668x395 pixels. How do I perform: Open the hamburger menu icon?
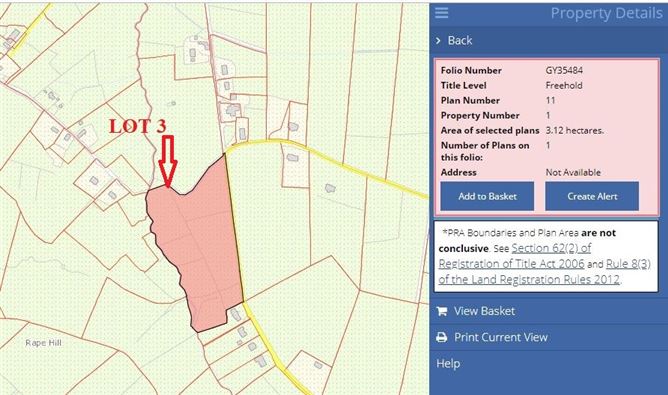(441, 13)
